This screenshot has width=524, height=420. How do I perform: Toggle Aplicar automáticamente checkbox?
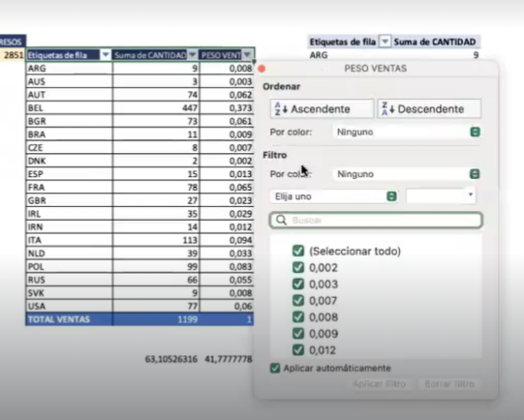[275, 368]
